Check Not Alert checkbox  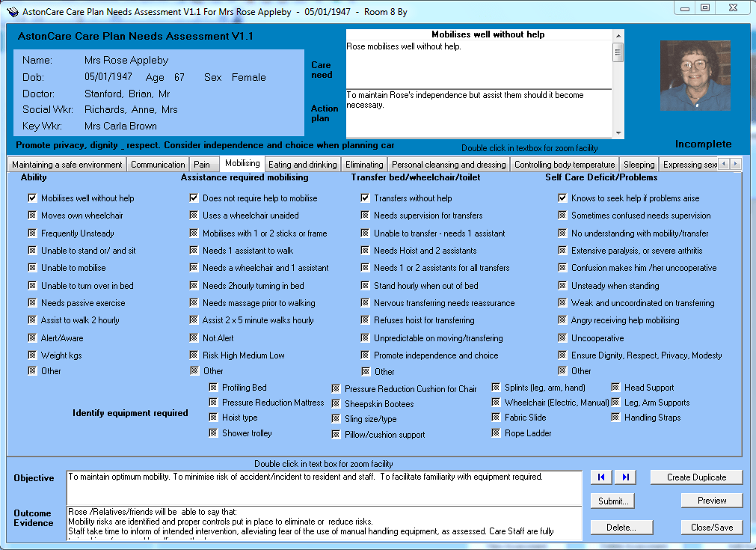(194, 337)
